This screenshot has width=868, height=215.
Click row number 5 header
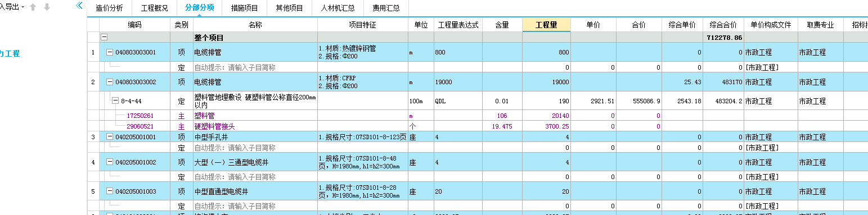tap(93, 191)
